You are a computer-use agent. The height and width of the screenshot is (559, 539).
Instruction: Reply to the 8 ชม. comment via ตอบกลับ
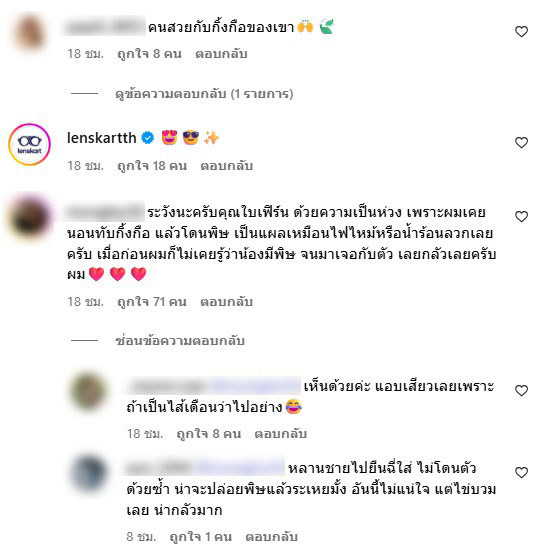272,537
